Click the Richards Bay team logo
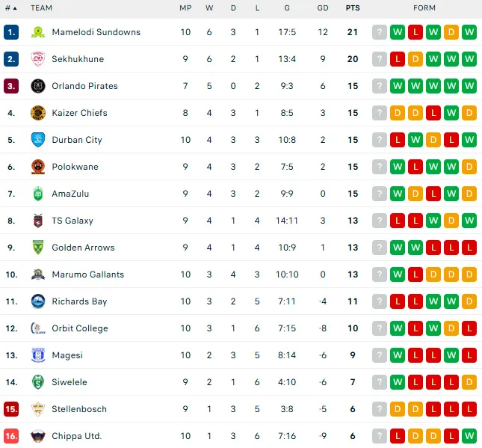Screen dimensions: 482x448 38,301
